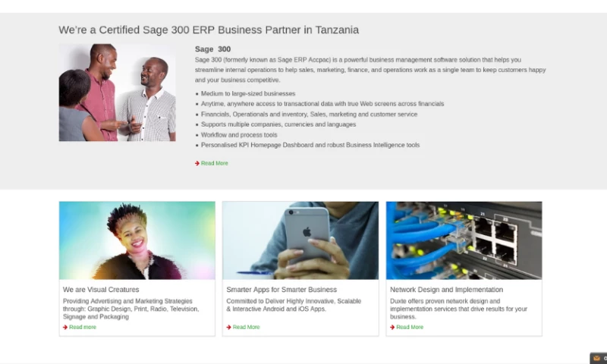Click the arrow icon under Smarter Apps card
Viewport: 607px width, 364px height.
228,327
